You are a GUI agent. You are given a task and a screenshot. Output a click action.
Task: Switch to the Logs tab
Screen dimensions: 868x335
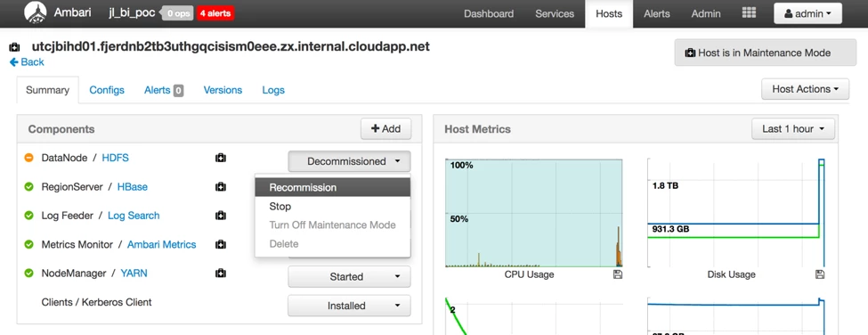click(x=273, y=90)
